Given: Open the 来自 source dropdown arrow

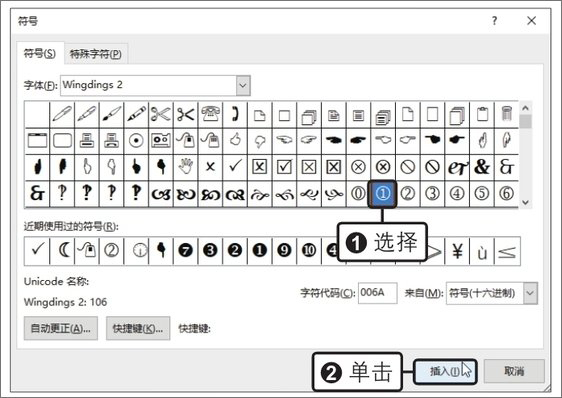Looking at the screenshot, I should [530, 293].
